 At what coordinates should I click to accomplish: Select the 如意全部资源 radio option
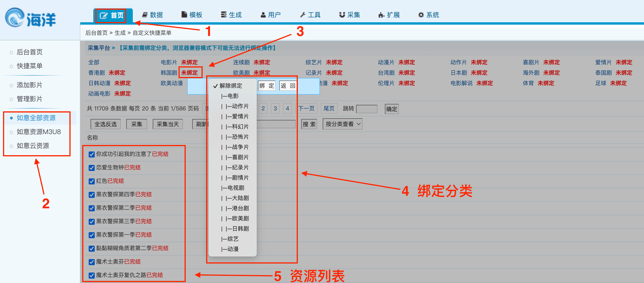pyautogui.click(x=36, y=118)
